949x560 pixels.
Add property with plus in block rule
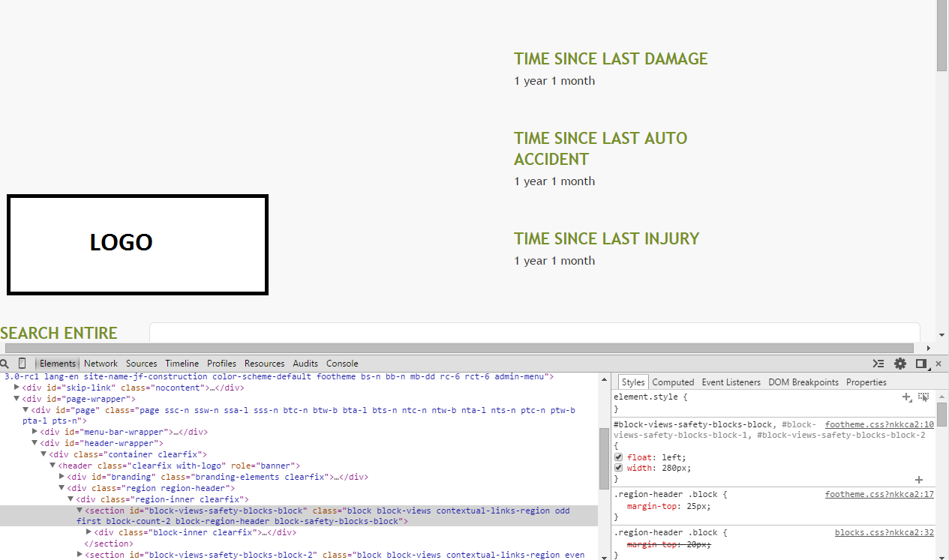pos(919,480)
